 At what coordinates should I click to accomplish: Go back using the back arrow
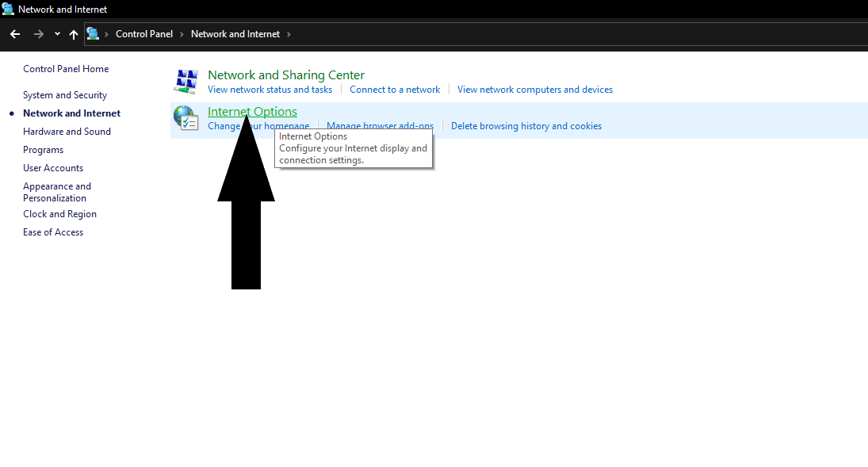(15, 34)
